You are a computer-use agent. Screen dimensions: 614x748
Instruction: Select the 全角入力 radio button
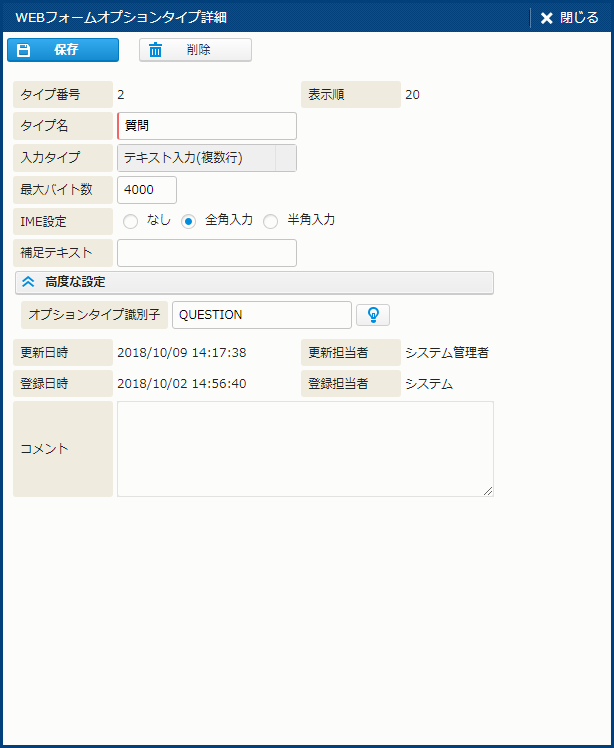tap(188, 222)
